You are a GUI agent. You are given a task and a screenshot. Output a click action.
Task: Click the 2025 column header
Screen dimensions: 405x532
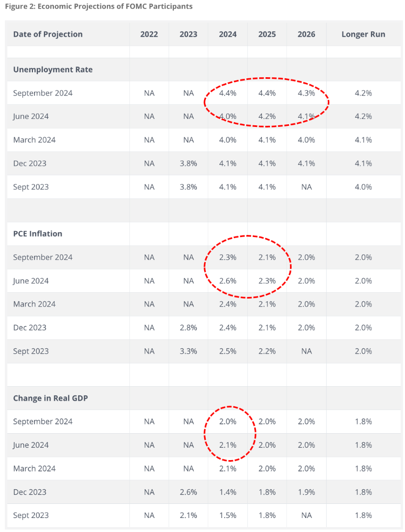267,34
